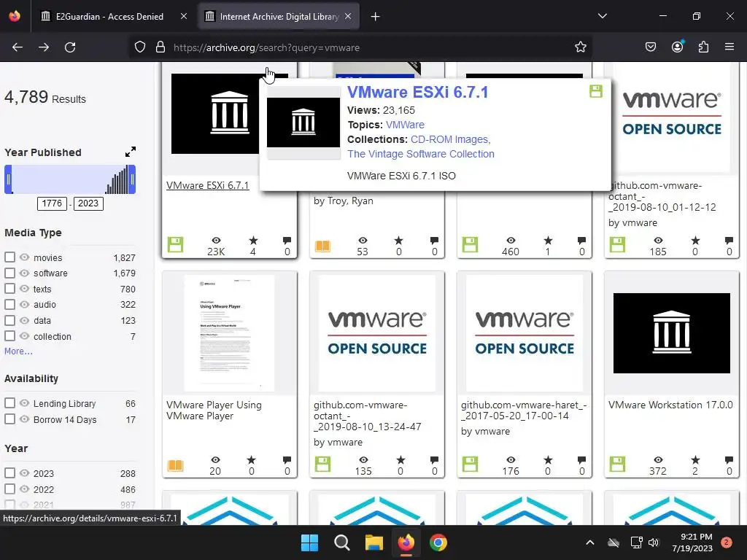Click the texts book icon on Troy, Ryan card
Viewport: 747px width, 560px height.
[322, 246]
